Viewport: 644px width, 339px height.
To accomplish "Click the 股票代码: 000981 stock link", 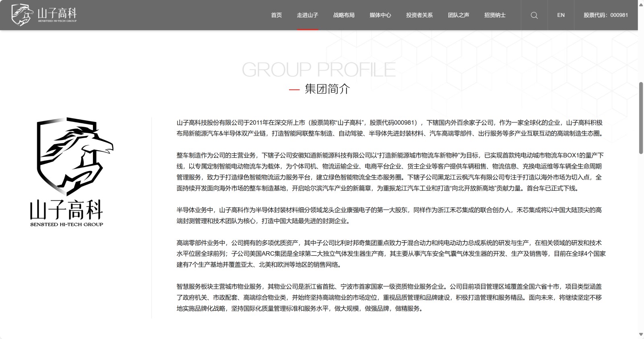I will point(605,15).
